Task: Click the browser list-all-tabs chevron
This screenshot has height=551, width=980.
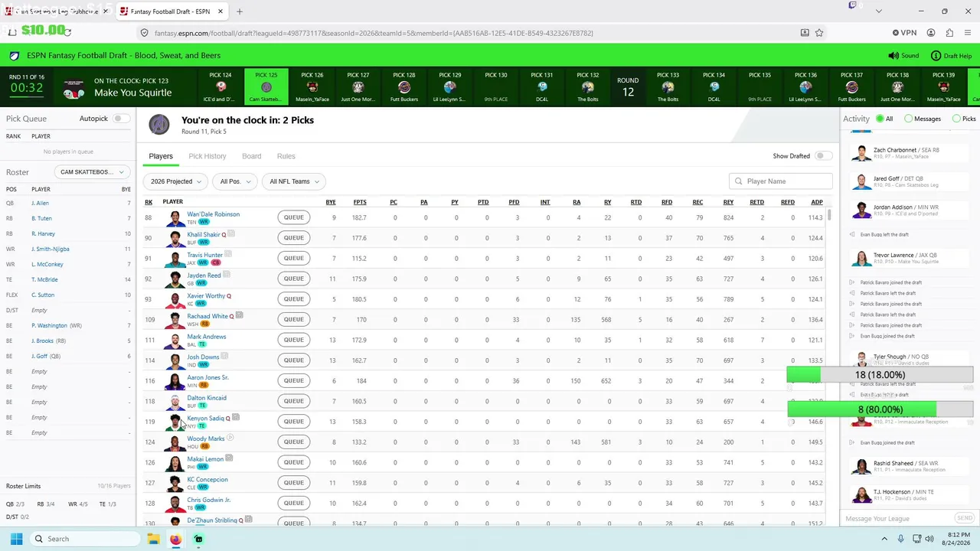Action: [878, 11]
